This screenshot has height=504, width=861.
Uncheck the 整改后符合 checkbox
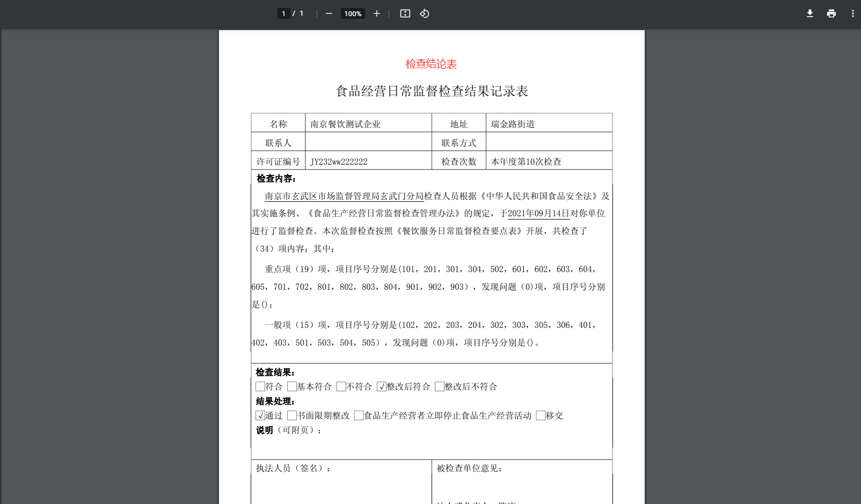tap(382, 386)
